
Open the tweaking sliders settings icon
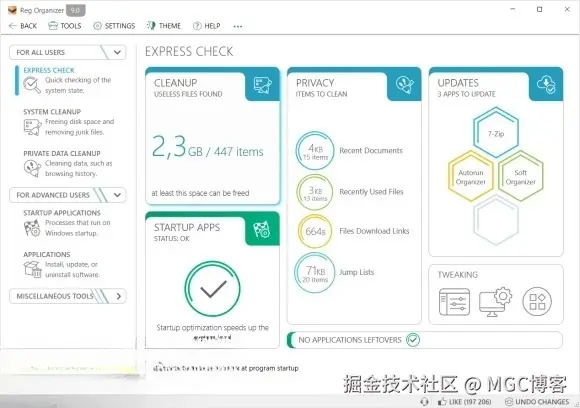pyautogui.click(x=454, y=302)
